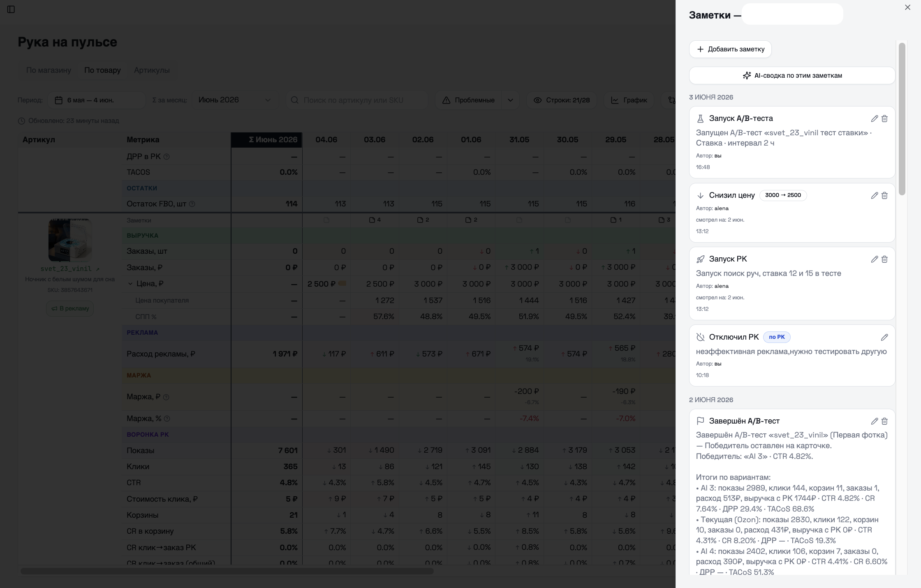Open the График chart view
The image size is (921, 588).
pyautogui.click(x=629, y=100)
